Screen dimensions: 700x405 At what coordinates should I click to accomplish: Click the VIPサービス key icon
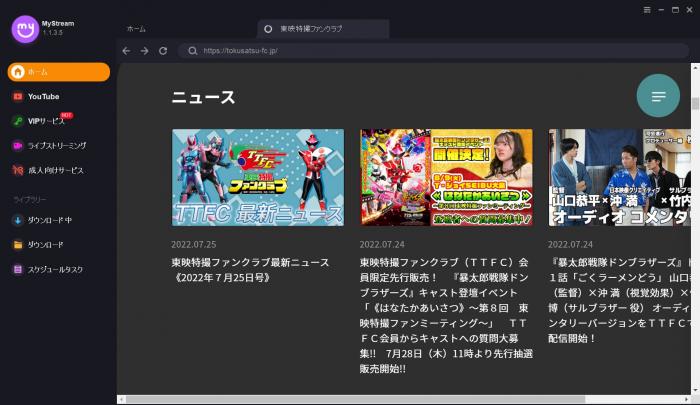[x=18, y=121]
